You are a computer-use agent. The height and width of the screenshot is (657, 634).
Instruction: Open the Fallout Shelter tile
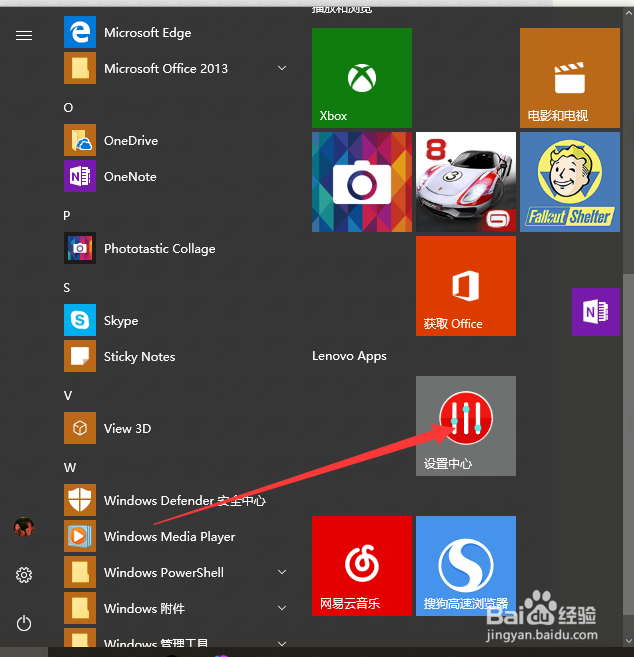pyautogui.click(x=570, y=182)
